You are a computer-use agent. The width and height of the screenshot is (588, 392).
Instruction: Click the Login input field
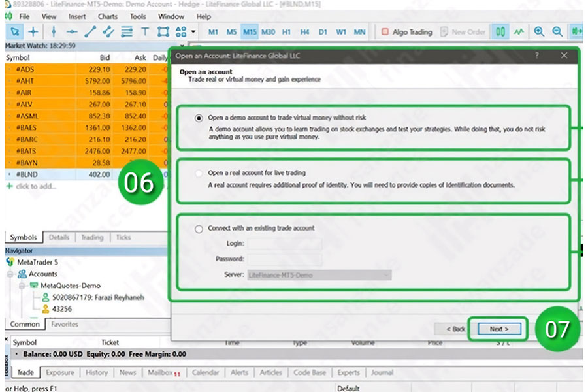click(285, 244)
